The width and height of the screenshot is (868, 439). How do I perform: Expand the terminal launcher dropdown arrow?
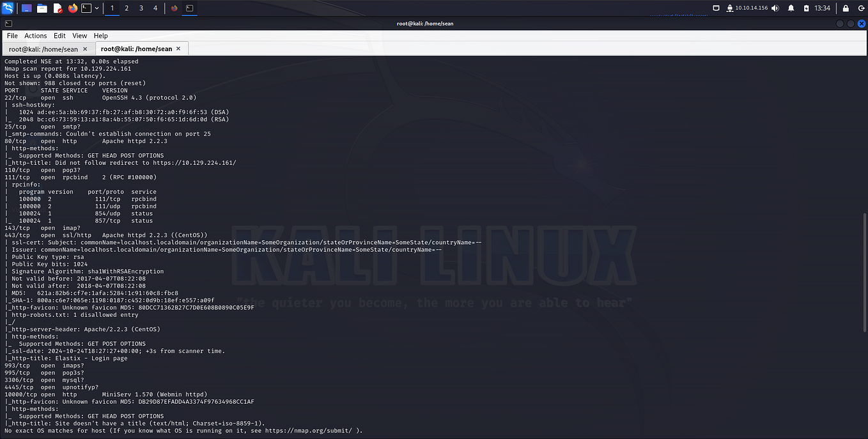pos(97,8)
